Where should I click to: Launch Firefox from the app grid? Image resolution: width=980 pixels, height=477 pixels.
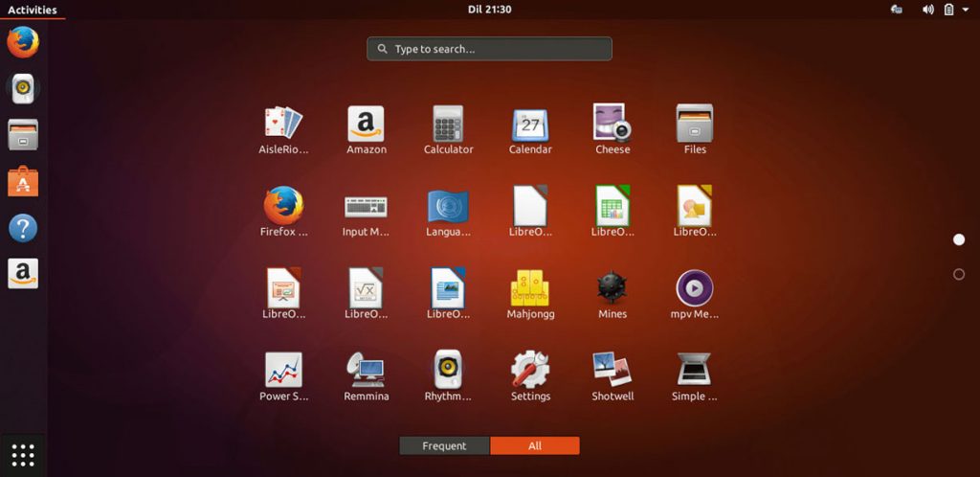(283, 205)
